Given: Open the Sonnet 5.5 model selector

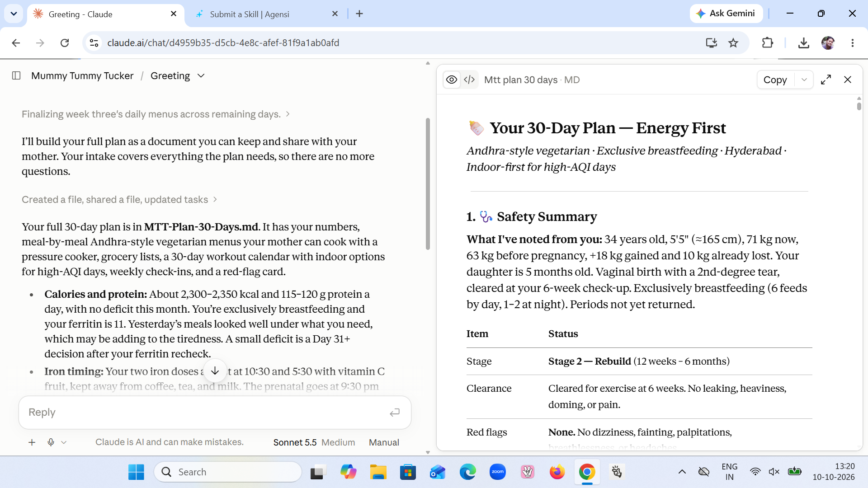Looking at the screenshot, I should 314,442.
